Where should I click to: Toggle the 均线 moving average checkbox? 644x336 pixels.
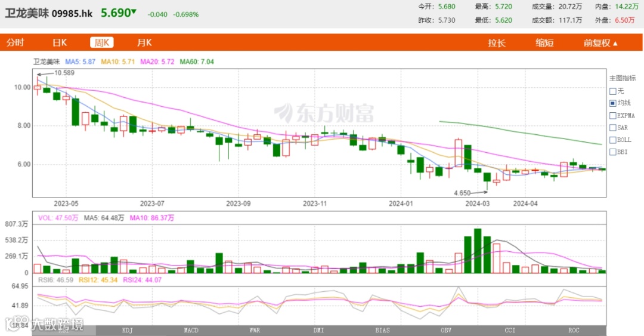pyautogui.click(x=613, y=103)
